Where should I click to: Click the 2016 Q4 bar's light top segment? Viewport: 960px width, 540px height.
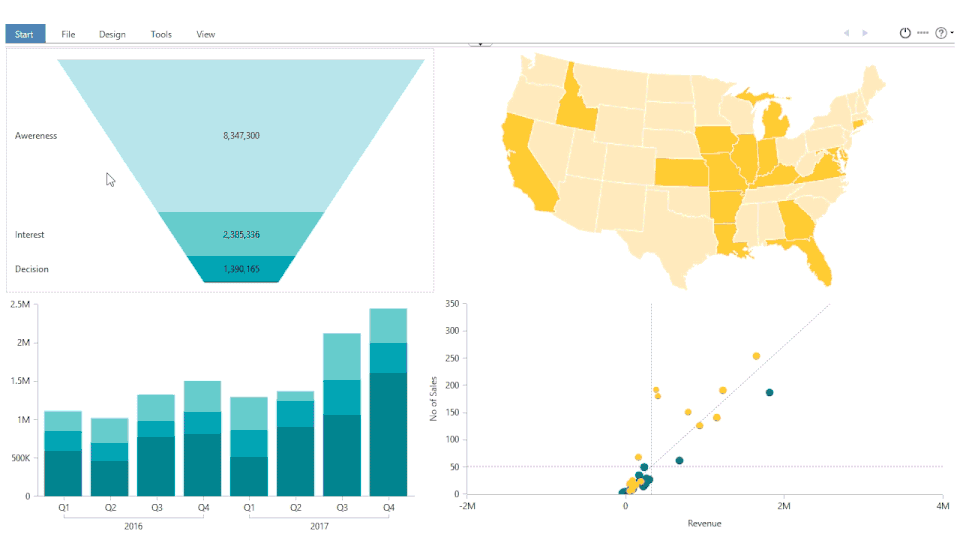[x=203, y=397]
